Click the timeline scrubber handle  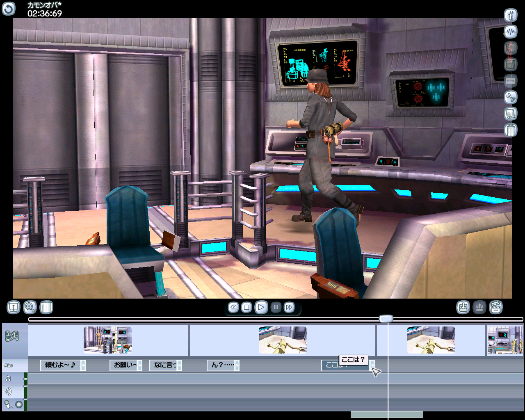386,319
